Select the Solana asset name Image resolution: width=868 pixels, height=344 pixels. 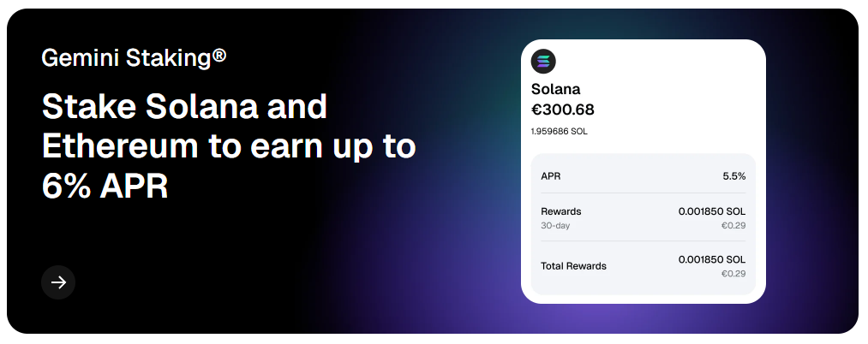(555, 89)
